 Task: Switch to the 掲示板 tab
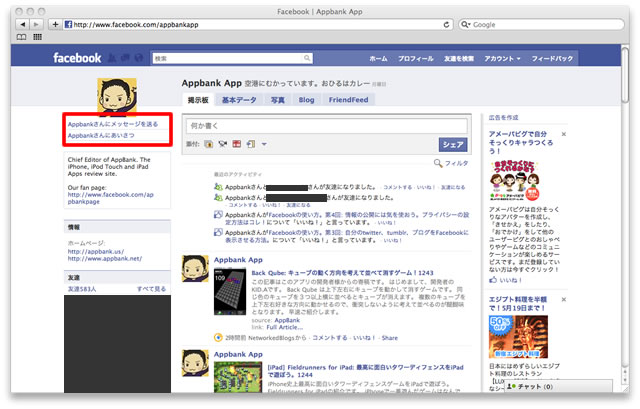pos(198,100)
